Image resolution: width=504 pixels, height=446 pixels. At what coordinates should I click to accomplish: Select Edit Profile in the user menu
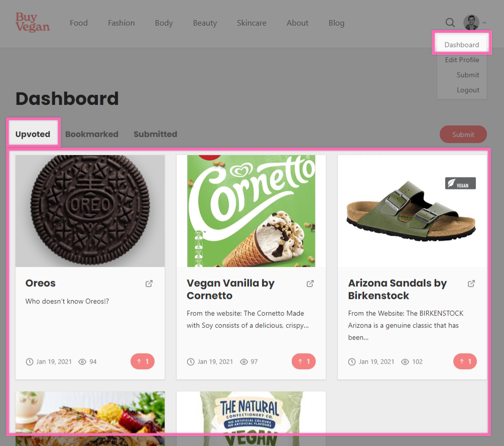462,60
